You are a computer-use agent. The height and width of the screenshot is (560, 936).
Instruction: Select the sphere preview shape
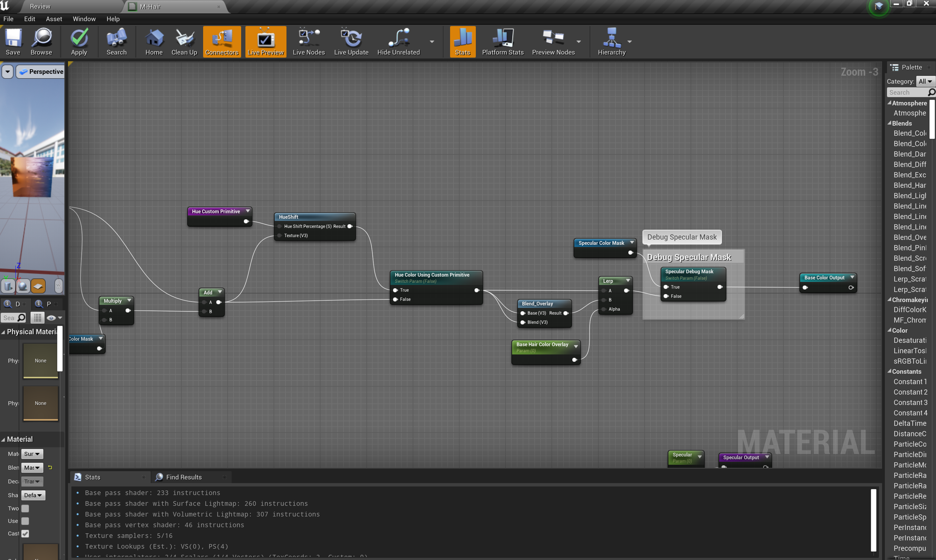point(23,286)
